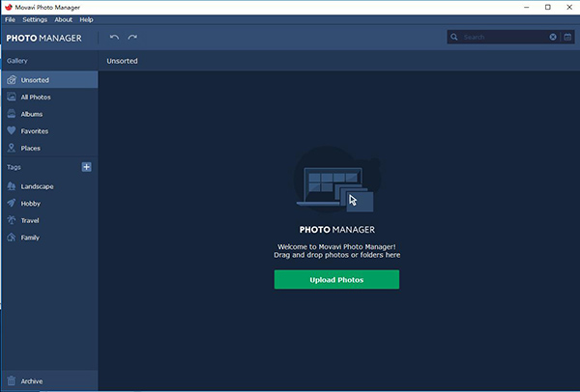The image size is (580, 392).
Task: Click the PHOTO MANAGER header logo text
Action: click(x=43, y=38)
